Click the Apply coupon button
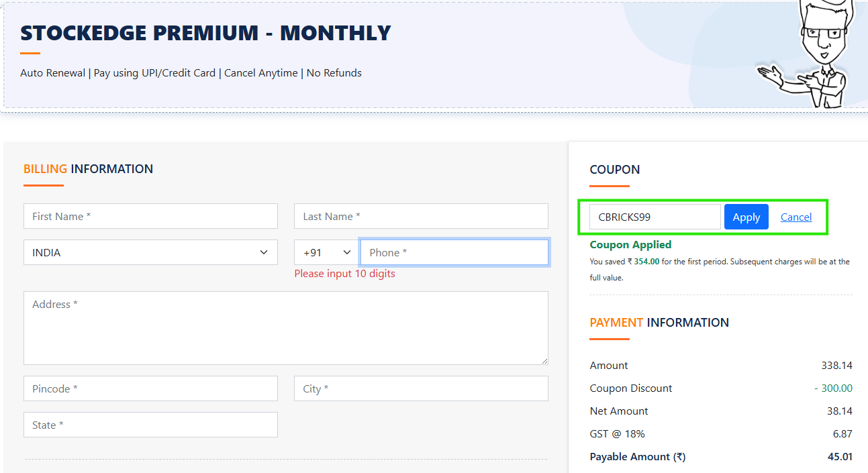The width and height of the screenshot is (868, 473). [746, 216]
